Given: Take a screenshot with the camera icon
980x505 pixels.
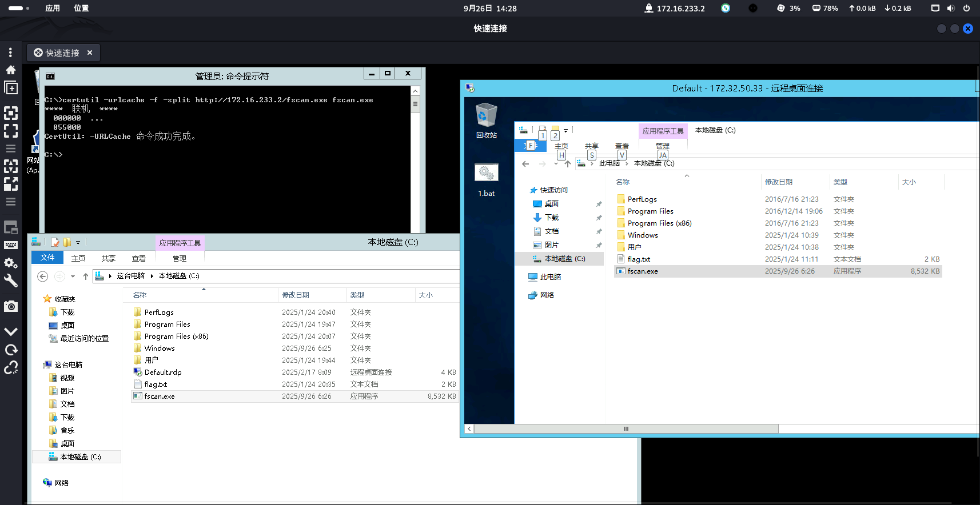Looking at the screenshot, I should click(10, 306).
